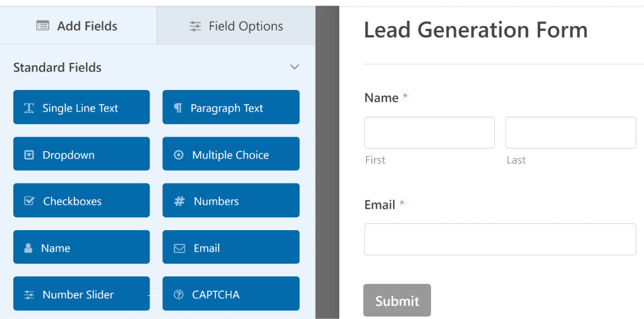Screen dimensions: 644x319
Task: Click the Single Line Text field icon
Action: (x=29, y=108)
